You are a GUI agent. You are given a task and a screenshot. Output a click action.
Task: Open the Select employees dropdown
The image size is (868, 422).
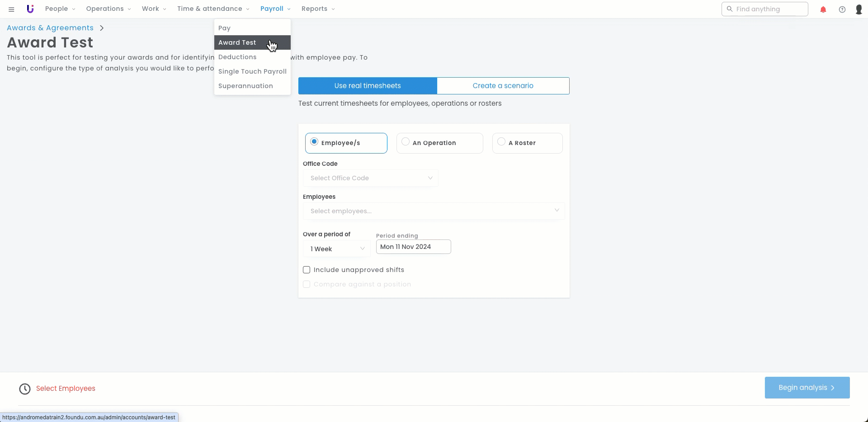pyautogui.click(x=434, y=211)
